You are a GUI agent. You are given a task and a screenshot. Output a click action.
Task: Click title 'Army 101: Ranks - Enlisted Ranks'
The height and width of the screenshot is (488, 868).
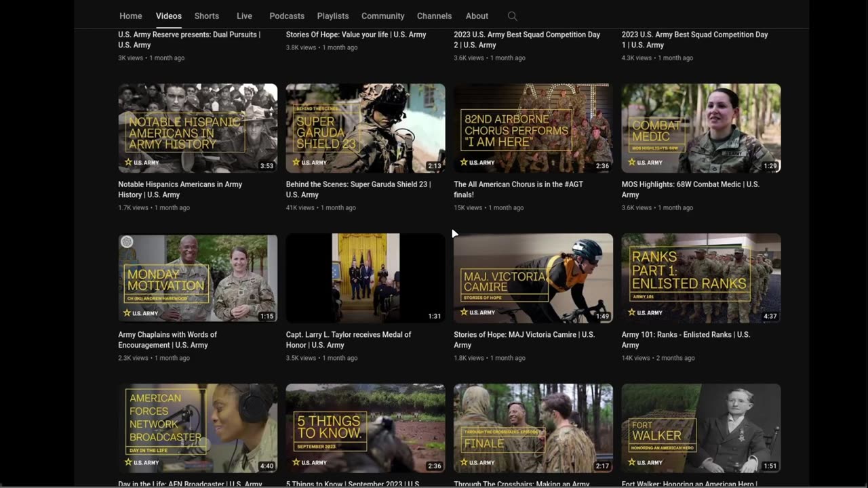pyautogui.click(x=686, y=340)
